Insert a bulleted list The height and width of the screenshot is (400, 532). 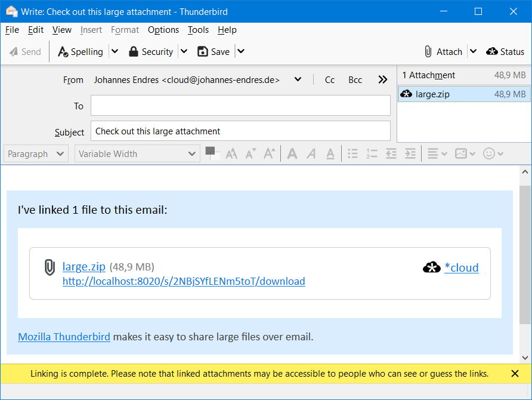click(352, 153)
